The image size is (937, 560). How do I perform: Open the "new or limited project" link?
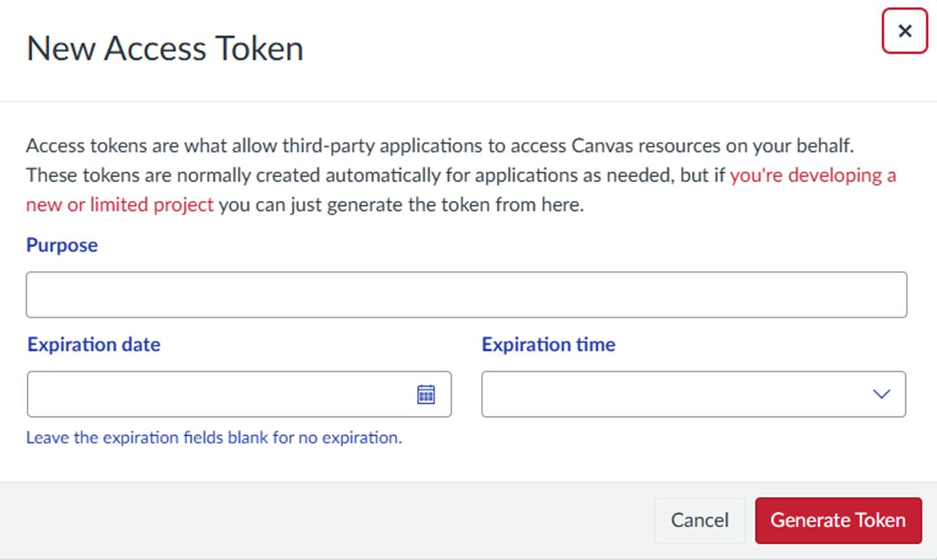click(120, 205)
